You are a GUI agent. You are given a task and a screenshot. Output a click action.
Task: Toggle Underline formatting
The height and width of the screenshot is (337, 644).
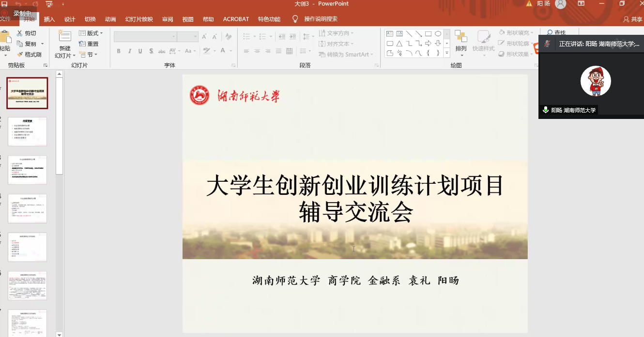click(140, 51)
